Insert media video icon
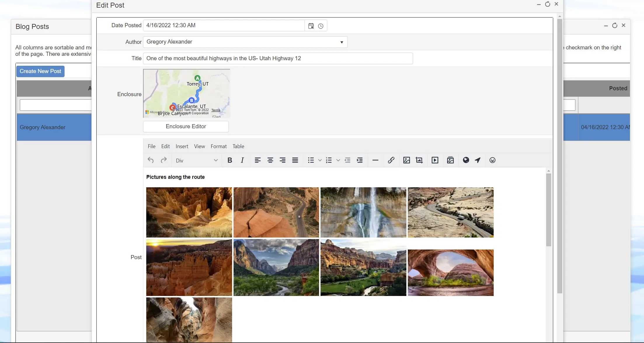This screenshot has height=343, width=644. tap(435, 160)
